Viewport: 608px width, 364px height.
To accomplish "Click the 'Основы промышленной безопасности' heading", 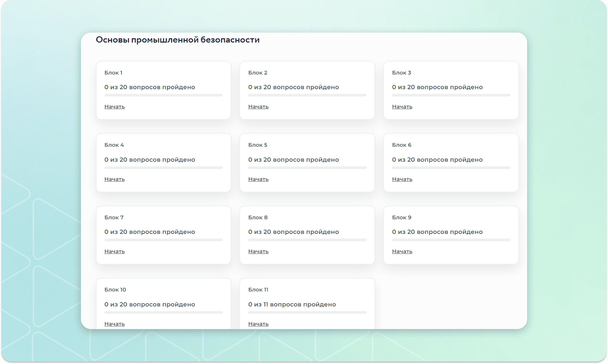I will click(x=177, y=40).
